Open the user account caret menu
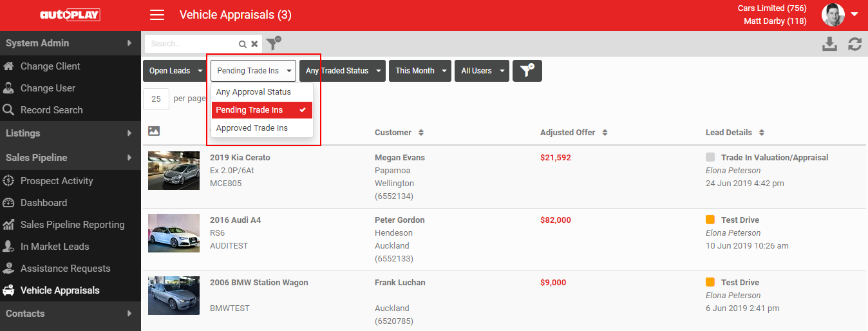 pos(854,14)
